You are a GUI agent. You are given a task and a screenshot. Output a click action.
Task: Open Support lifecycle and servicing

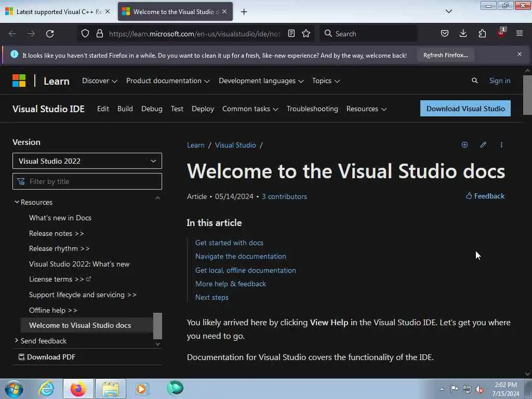click(83, 295)
